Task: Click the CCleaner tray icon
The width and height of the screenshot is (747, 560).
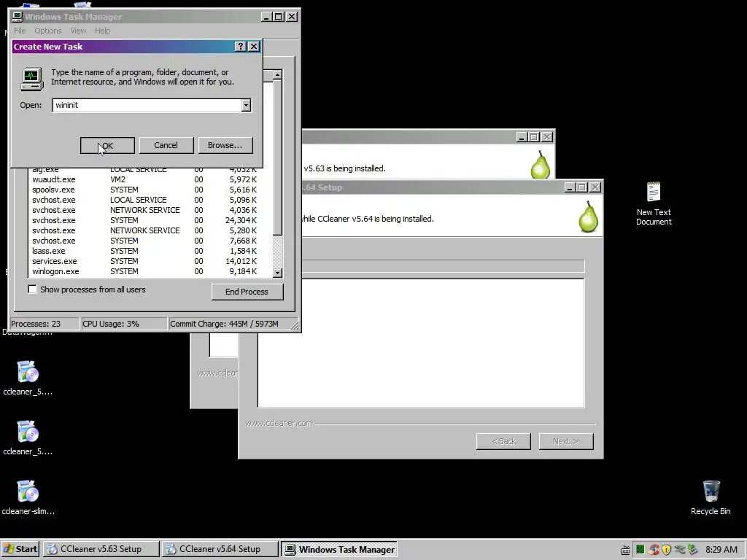Action: pos(654,550)
